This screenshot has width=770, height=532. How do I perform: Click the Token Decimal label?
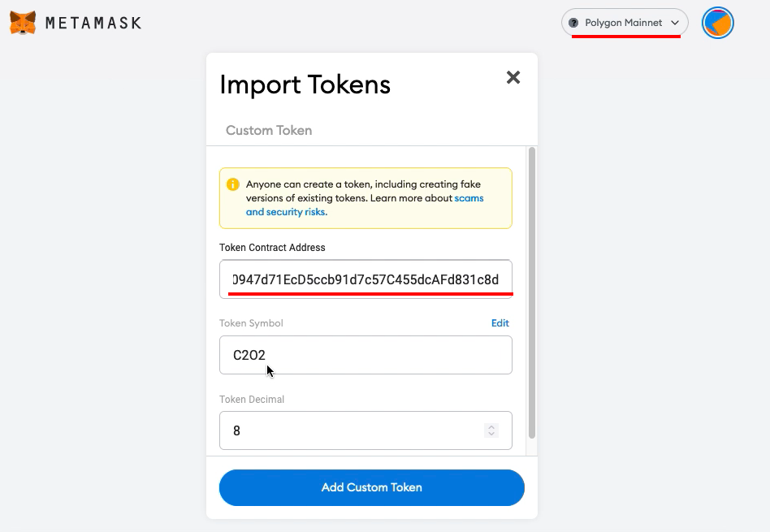click(x=252, y=399)
